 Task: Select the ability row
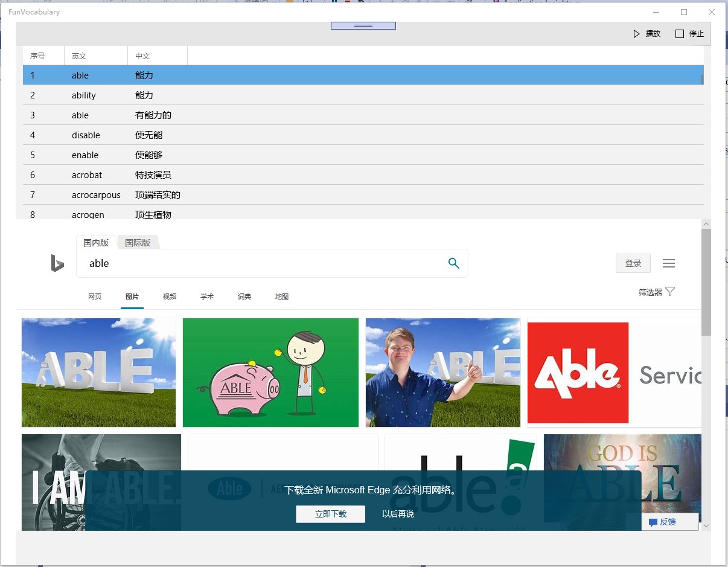362,95
